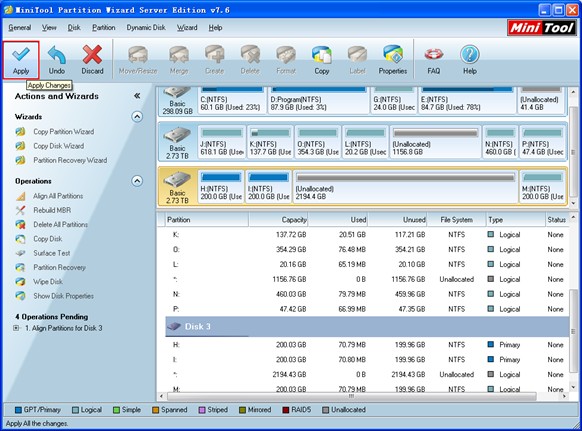Select the H: partition row under Disk 3
Image resolution: width=582 pixels, height=431 pixels.
tap(367, 345)
